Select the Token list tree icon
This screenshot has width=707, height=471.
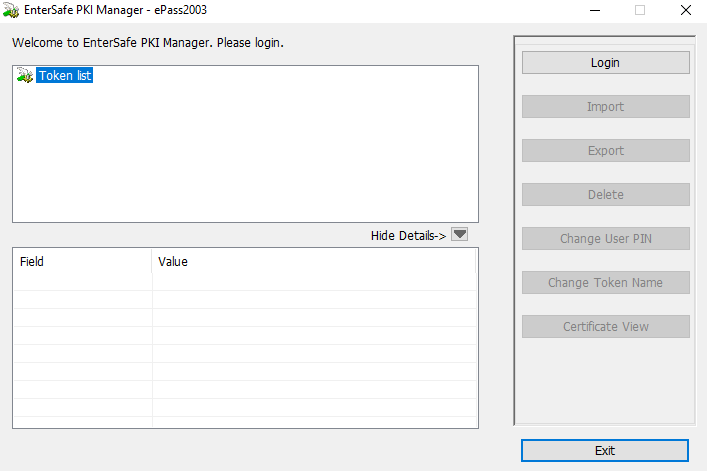point(25,75)
